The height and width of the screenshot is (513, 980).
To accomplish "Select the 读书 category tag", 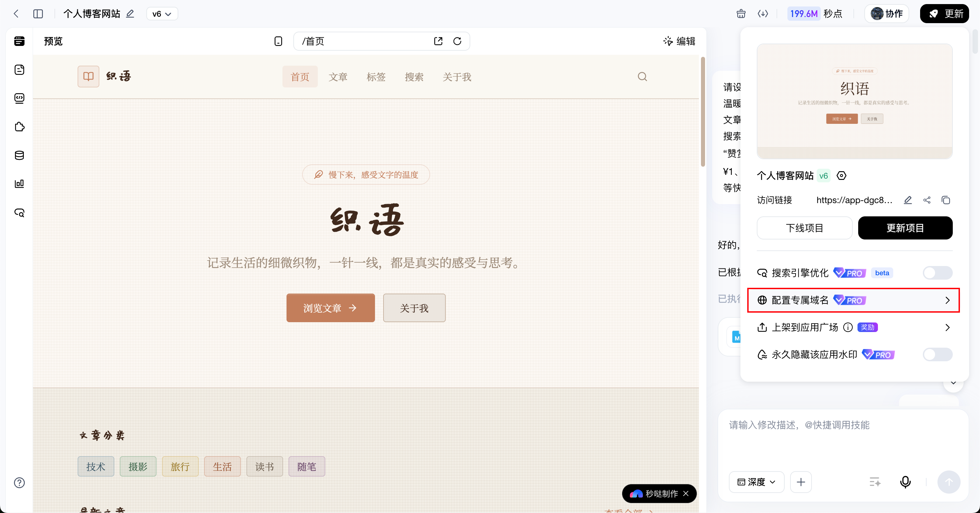I will (265, 466).
